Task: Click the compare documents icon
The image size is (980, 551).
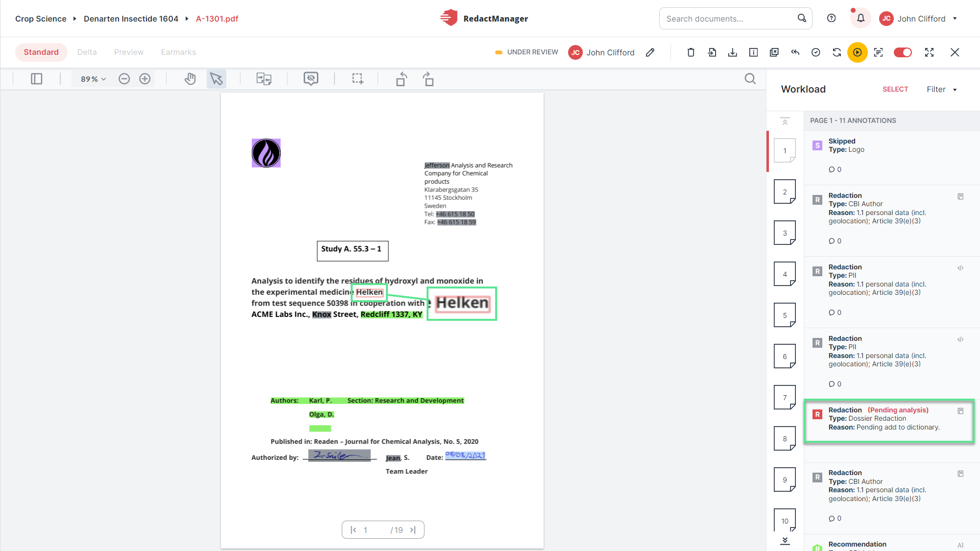Action: (x=264, y=79)
